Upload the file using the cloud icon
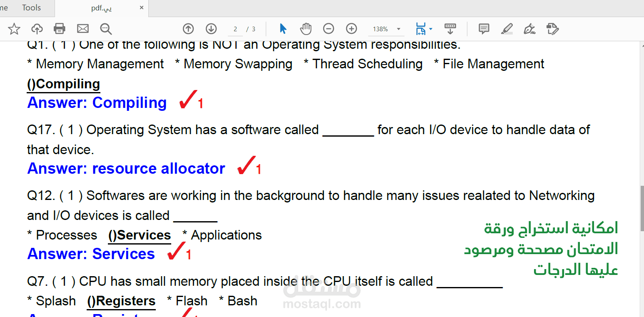Screen dimensions: 644x317 click(x=37, y=29)
